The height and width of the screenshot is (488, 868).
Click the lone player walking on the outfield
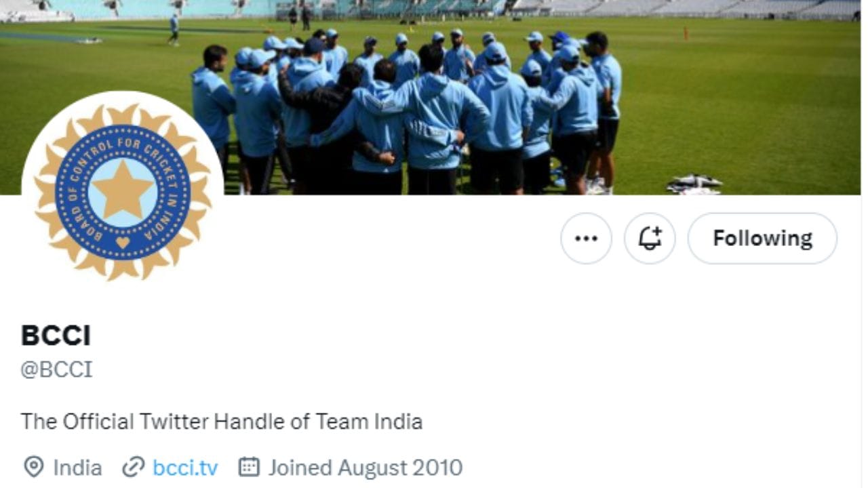[174, 28]
